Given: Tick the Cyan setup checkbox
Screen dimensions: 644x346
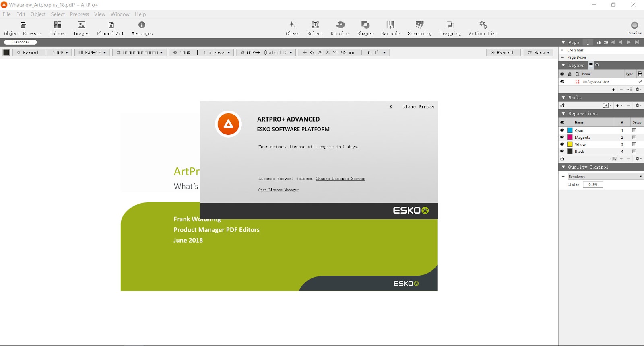Looking at the screenshot, I should [x=634, y=130].
